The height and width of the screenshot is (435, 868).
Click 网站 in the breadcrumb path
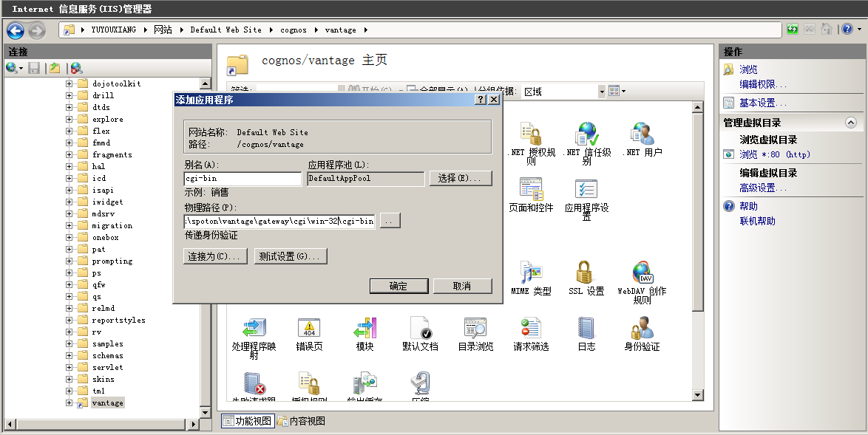pyautogui.click(x=163, y=30)
